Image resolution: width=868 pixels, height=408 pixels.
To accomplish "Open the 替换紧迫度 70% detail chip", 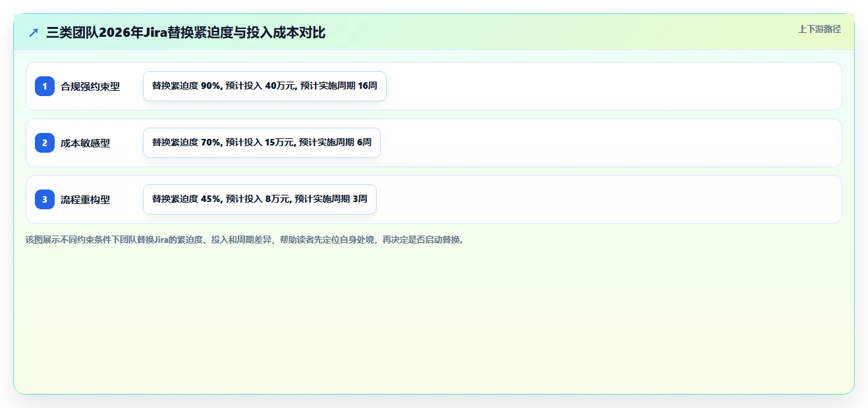I will pyautogui.click(x=261, y=143).
